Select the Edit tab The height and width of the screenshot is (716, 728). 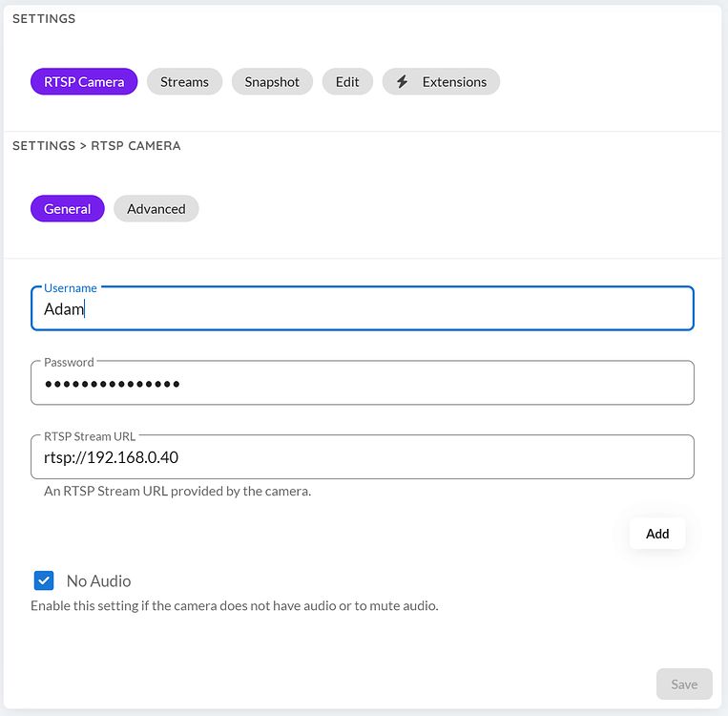pyautogui.click(x=347, y=82)
